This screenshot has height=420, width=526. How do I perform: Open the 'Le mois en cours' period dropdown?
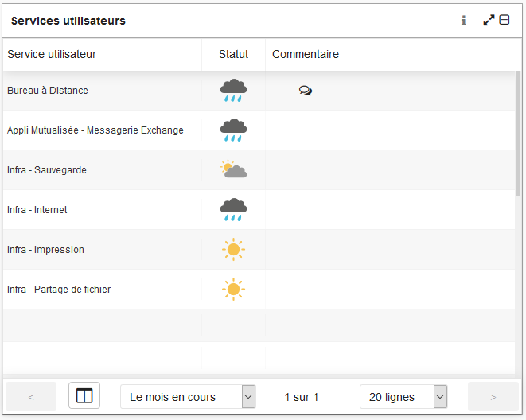click(188, 397)
